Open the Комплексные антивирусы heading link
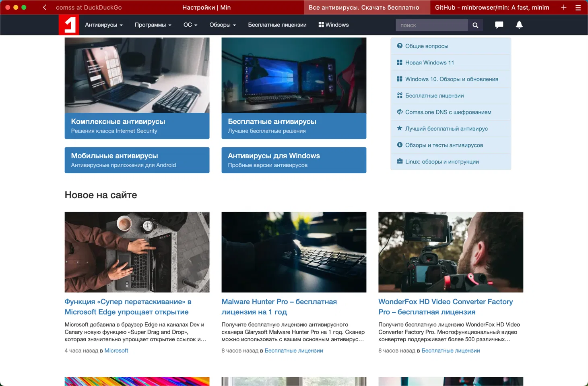This screenshot has width=588, height=386. tap(118, 122)
